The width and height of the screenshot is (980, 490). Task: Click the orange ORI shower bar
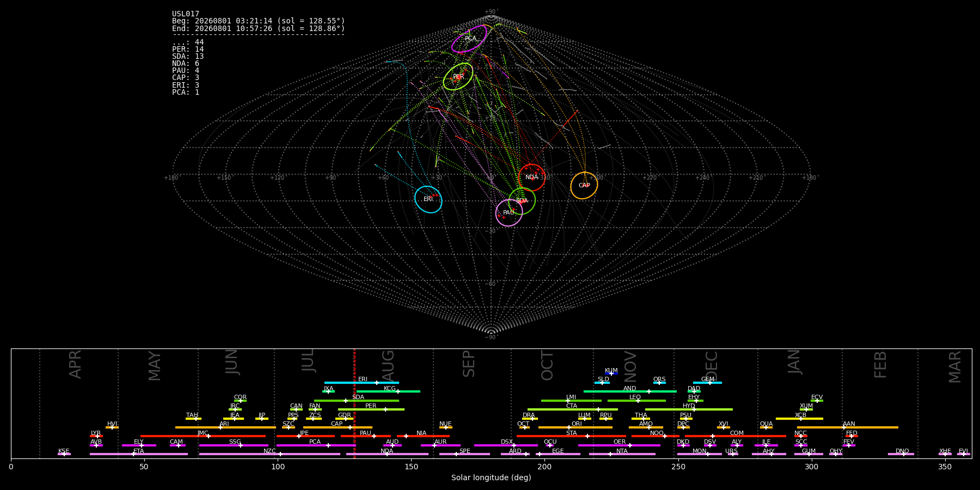tap(575, 427)
